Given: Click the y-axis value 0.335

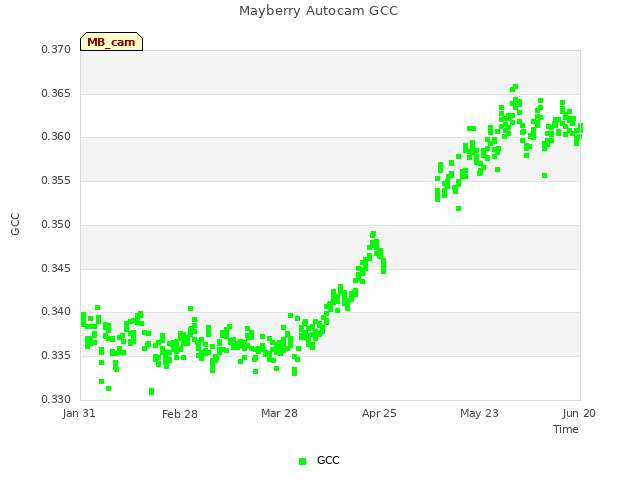Looking at the screenshot, I should tap(56, 356).
